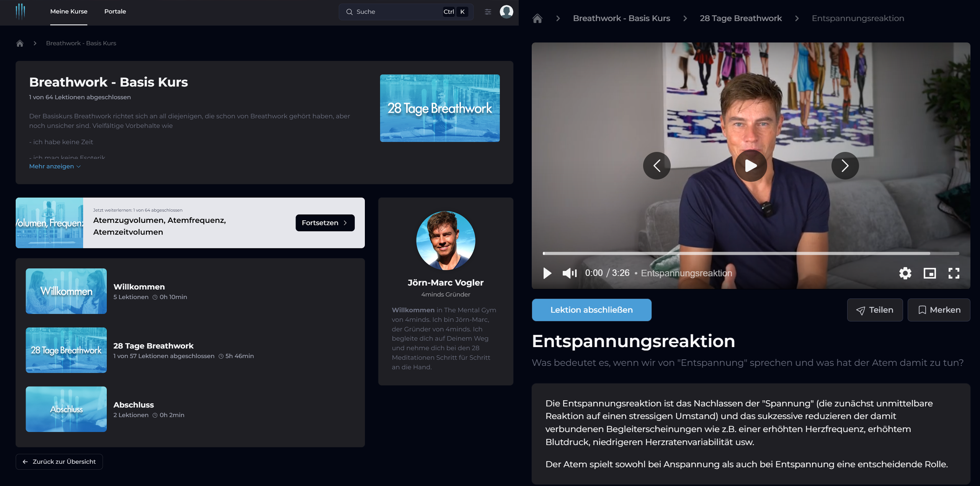980x486 pixels.
Task: Click the clock icon in the Willkommen row
Action: (155, 297)
